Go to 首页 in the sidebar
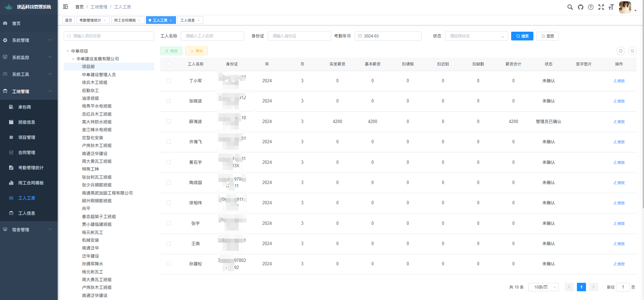Viewport: 644px width, 300px height. point(29,23)
